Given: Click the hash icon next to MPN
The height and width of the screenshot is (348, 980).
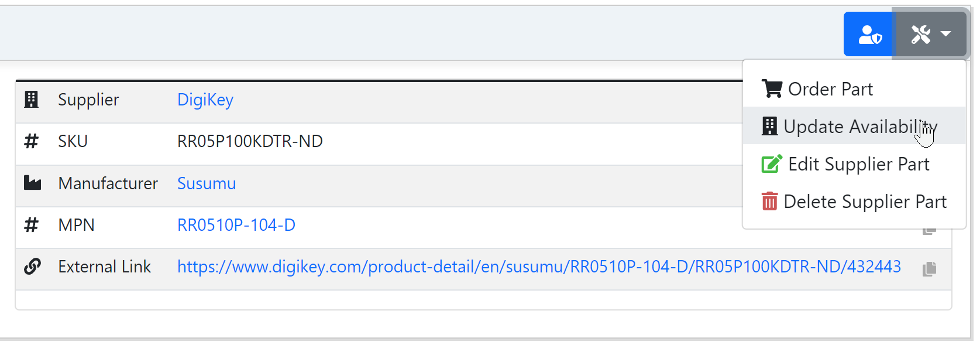Looking at the screenshot, I should tap(31, 224).
